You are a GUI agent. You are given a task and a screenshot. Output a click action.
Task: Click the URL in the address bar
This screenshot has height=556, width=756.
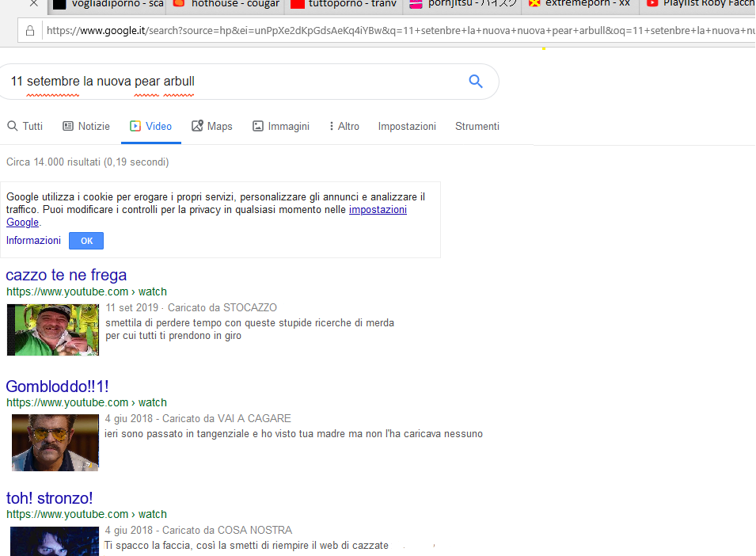(401, 31)
